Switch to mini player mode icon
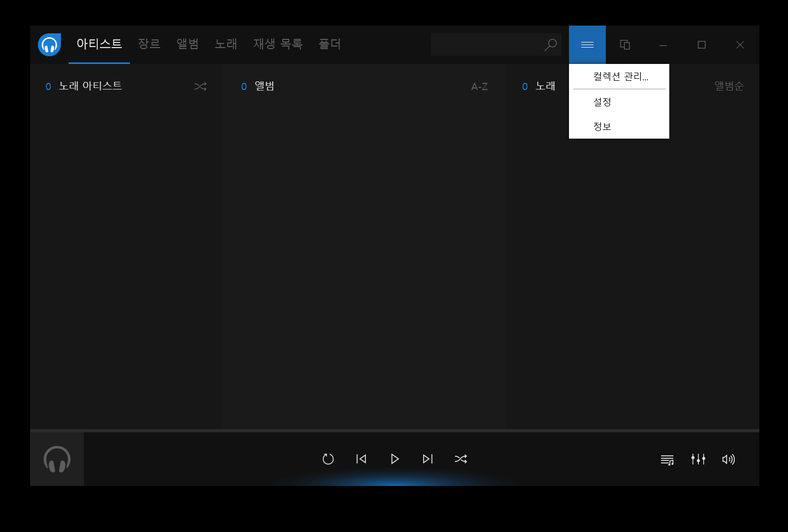This screenshot has height=532, width=788. tap(625, 45)
